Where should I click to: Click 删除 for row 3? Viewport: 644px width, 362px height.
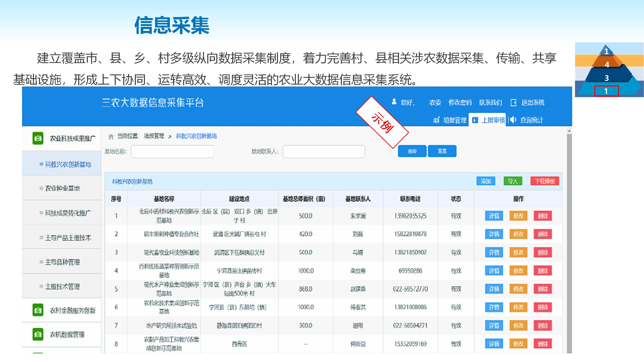click(543, 252)
